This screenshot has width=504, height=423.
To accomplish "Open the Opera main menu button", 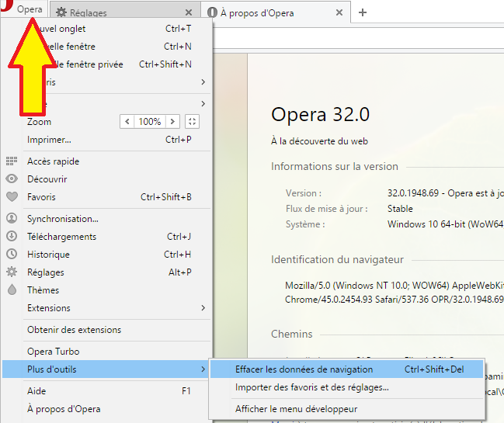I will click(x=24, y=9).
